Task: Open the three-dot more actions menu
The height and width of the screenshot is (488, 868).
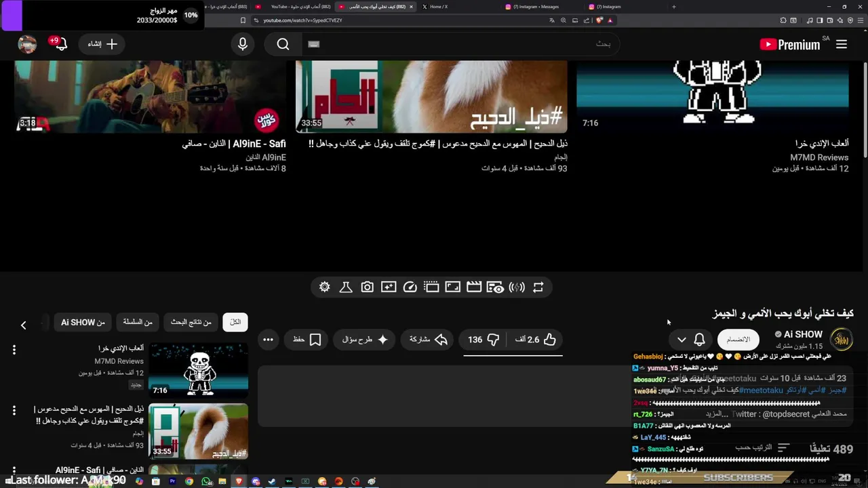Action: click(x=269, y=340)
